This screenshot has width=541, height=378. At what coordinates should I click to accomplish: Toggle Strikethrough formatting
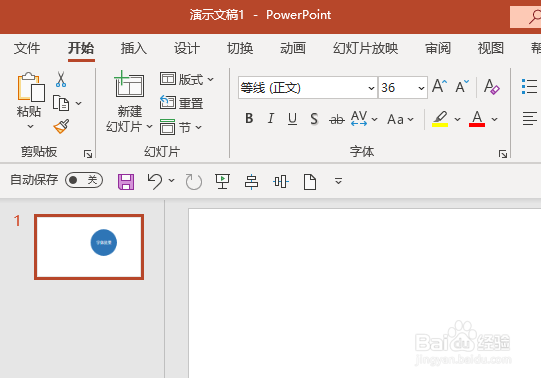coord(337,120)
